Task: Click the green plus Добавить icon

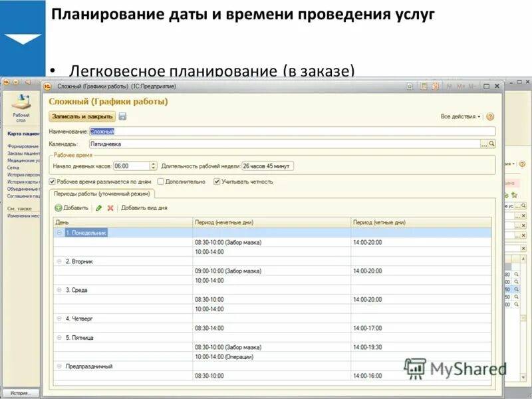Action: pos(59,208)
